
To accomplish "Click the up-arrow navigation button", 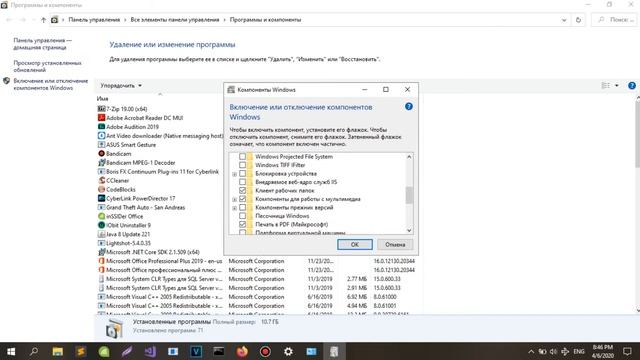I will pos(43,20).
